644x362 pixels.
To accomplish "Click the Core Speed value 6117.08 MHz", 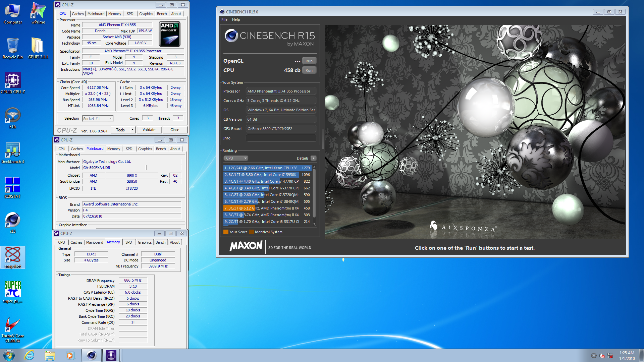I will pyautogui.click(x=98, y=87).
